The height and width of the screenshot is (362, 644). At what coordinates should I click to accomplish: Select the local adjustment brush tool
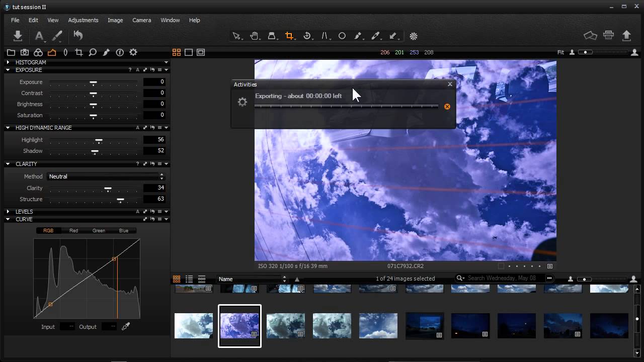click(358, 36)
